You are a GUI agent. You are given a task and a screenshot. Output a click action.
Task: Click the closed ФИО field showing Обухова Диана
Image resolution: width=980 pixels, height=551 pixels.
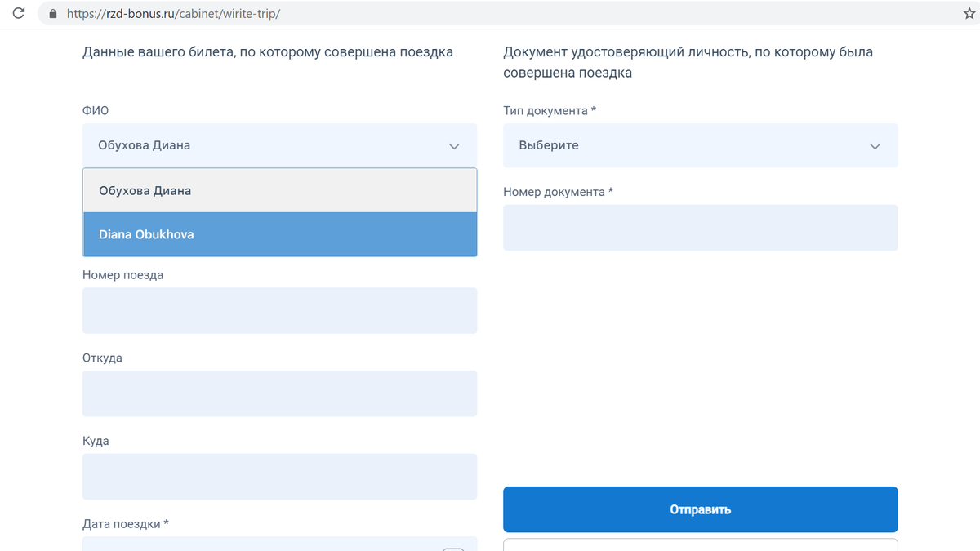point(245,145)
